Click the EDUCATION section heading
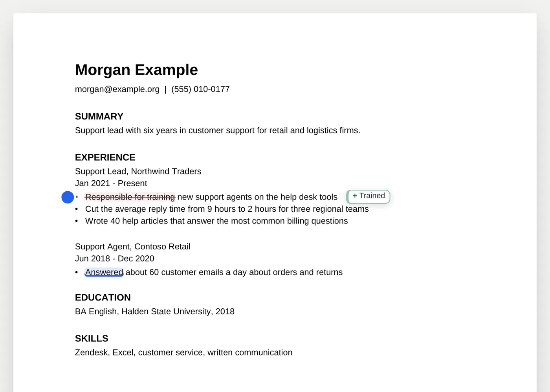Image resolution: width=550 pixels, height=392 pixels. coord(103,297)
